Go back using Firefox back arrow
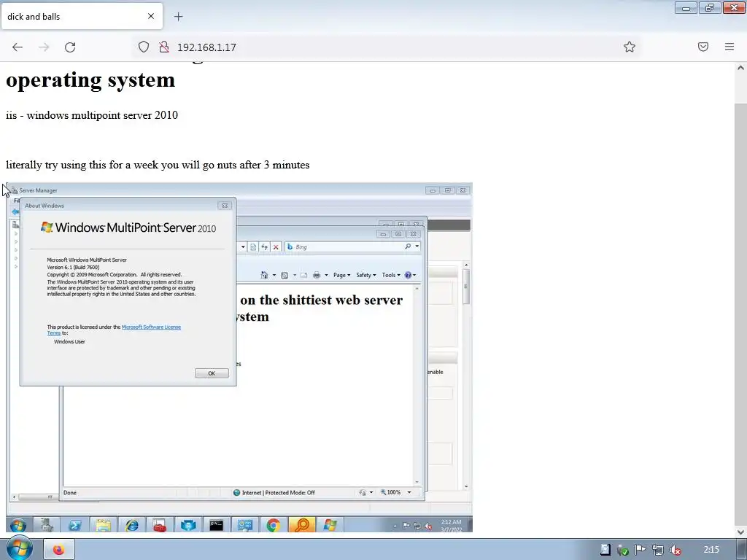Screen dimensions: 747x560 click(18, 47)
